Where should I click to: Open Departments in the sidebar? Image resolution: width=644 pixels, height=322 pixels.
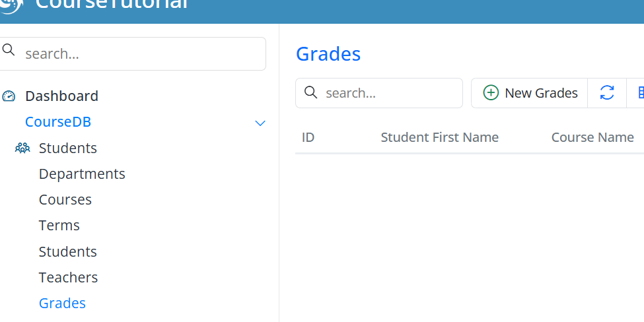82,174
